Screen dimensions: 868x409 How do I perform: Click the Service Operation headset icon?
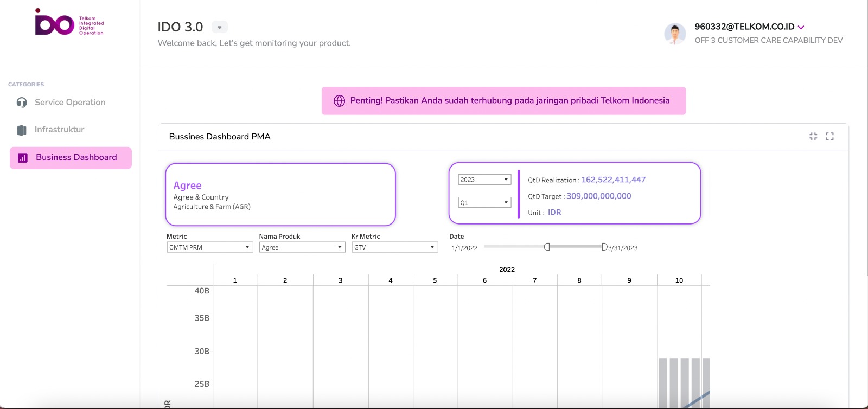22,103
